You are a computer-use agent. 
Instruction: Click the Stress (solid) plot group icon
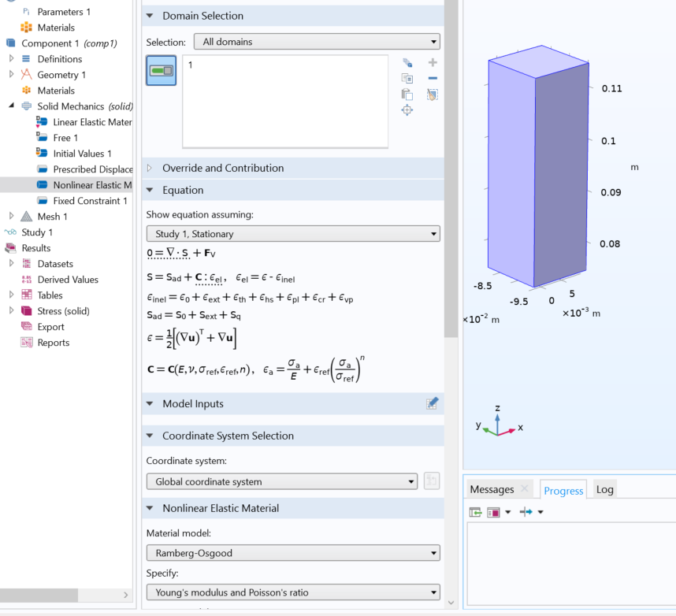(x=26, y=311)
